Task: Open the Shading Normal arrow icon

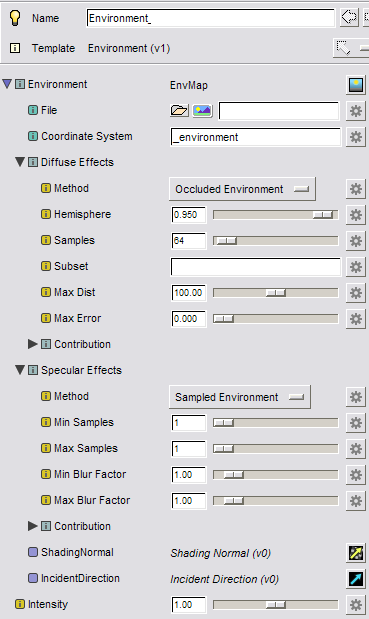Action: [356, 553]
